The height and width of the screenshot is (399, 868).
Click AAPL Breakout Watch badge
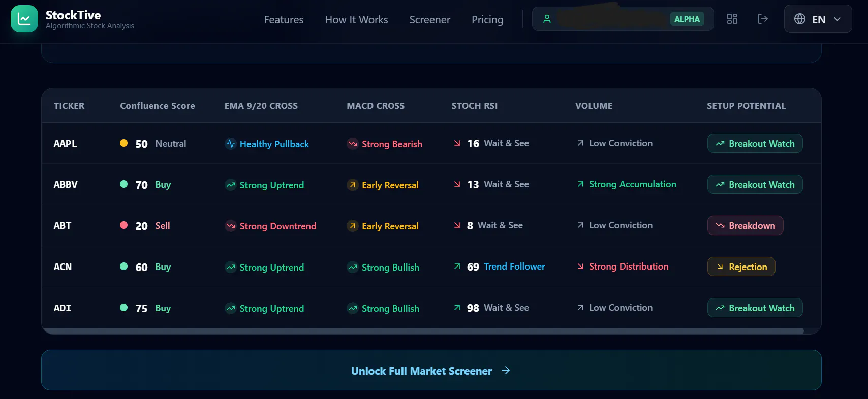tap(755, 143)
